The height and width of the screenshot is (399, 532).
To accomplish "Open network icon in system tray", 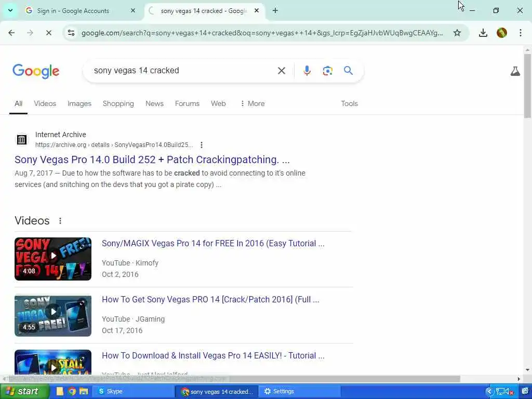I will (500, 392).
